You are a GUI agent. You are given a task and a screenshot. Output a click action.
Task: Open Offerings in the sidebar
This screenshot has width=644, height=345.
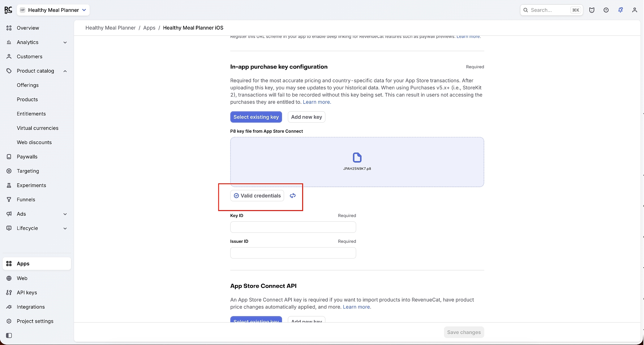[28, 85]
